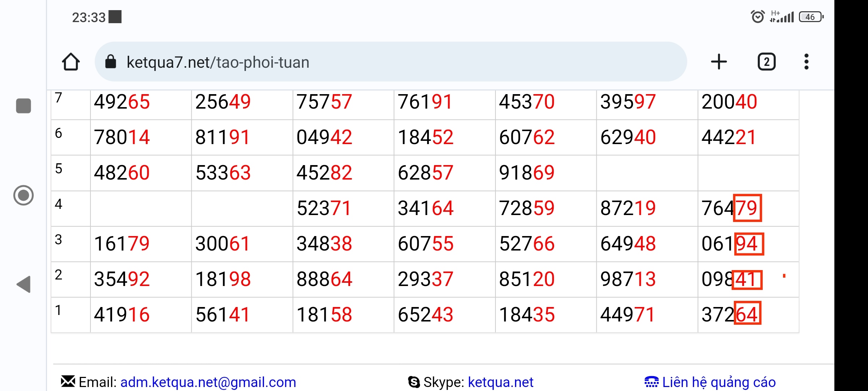Tap the battery level indicator

tap(811, 17)
